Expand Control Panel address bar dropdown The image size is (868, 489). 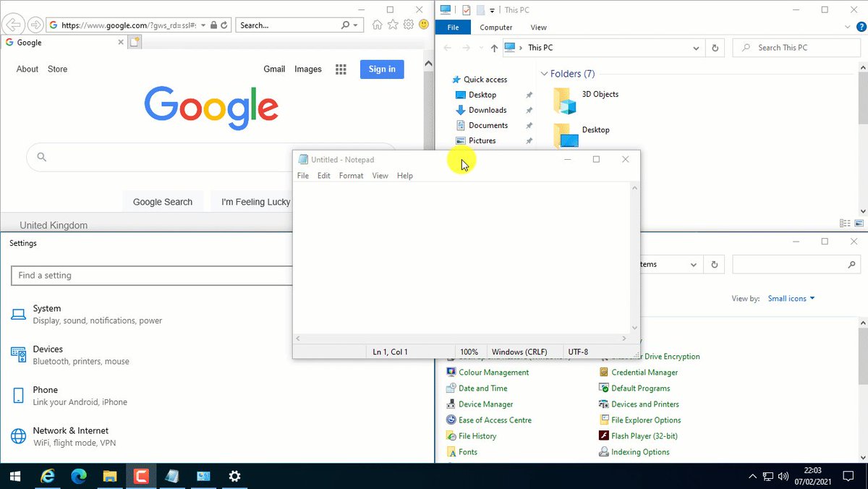[x=694, y=265]
